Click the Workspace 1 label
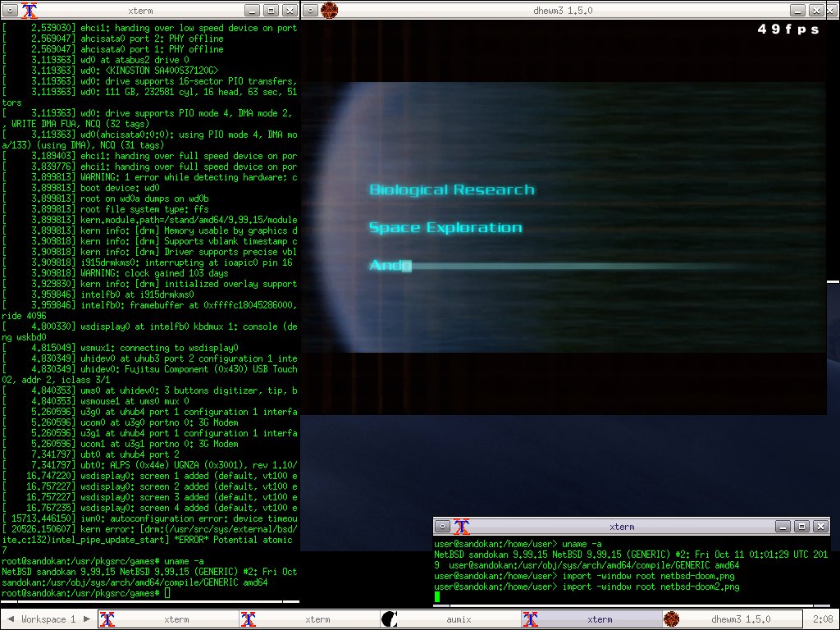This screenshot has width=840, height=630. pyautogui.click(x=48, y=619)
